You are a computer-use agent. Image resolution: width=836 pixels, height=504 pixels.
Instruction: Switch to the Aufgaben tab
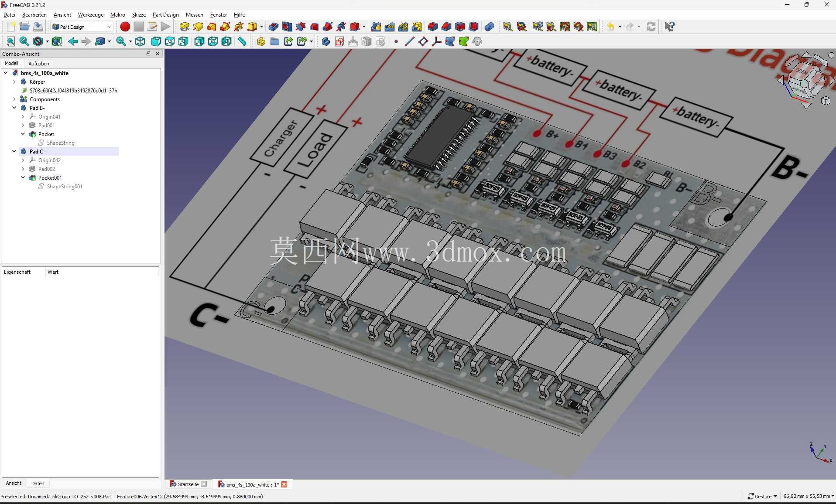[39, 63]
